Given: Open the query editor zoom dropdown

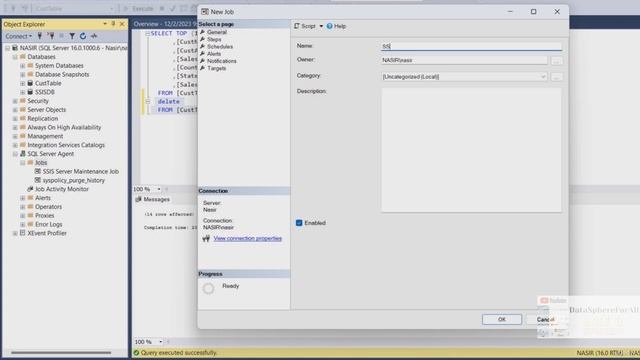Looking at the screenshot, I should (159, 189).
